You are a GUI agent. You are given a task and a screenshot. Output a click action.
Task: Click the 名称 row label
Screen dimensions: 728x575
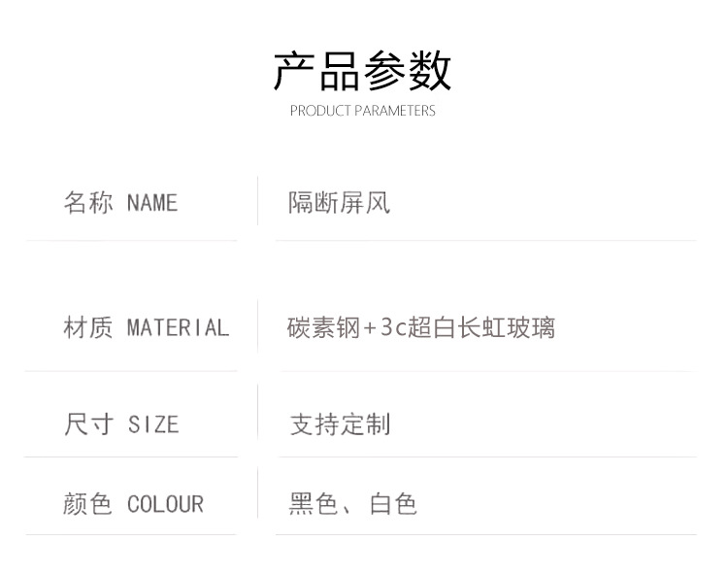pyautogui.click(x=88, y=203)
